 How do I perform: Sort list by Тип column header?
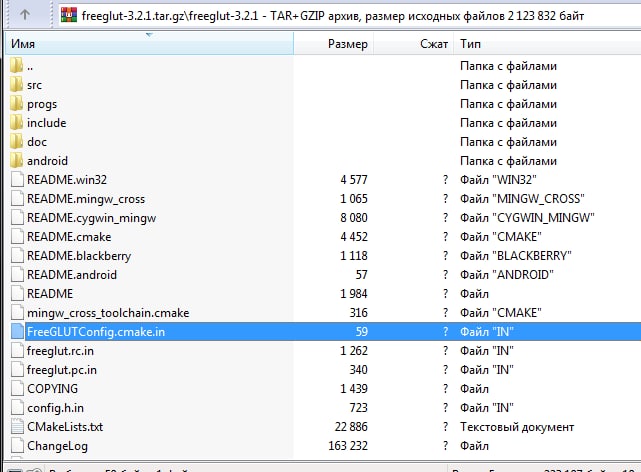tap(547, 44)
